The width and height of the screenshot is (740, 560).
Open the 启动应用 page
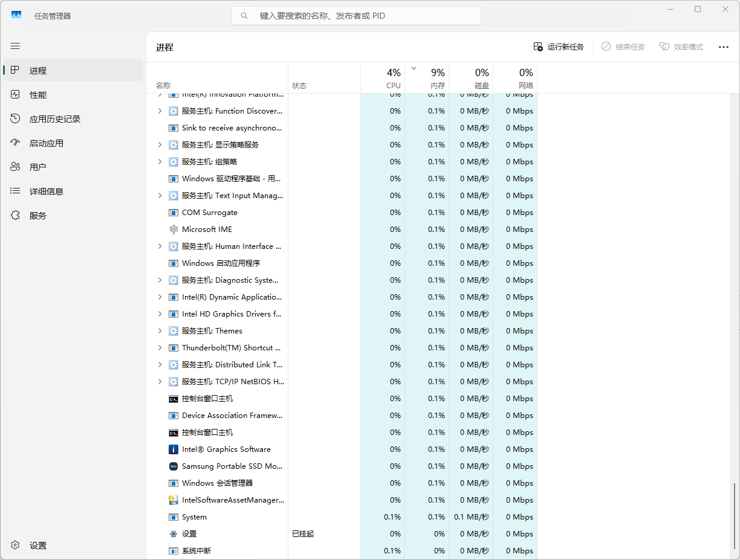tap(73, 143)
